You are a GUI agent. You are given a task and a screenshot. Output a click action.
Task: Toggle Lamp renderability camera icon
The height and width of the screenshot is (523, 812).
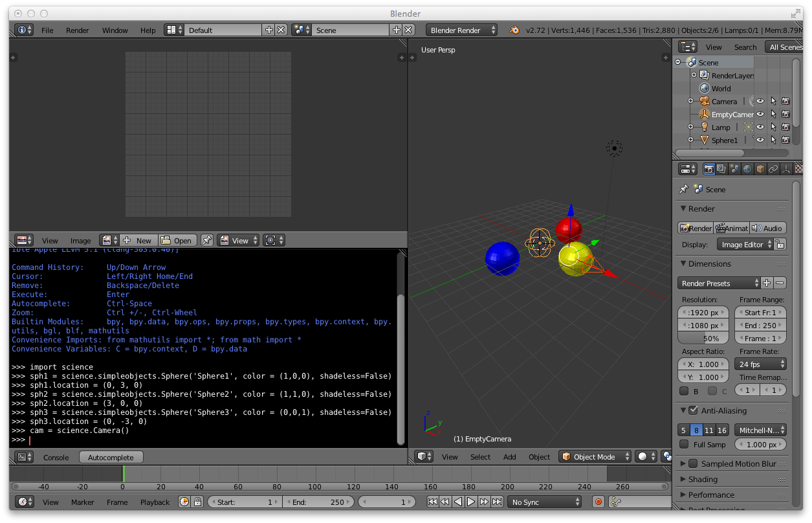(x=785, y=128)
